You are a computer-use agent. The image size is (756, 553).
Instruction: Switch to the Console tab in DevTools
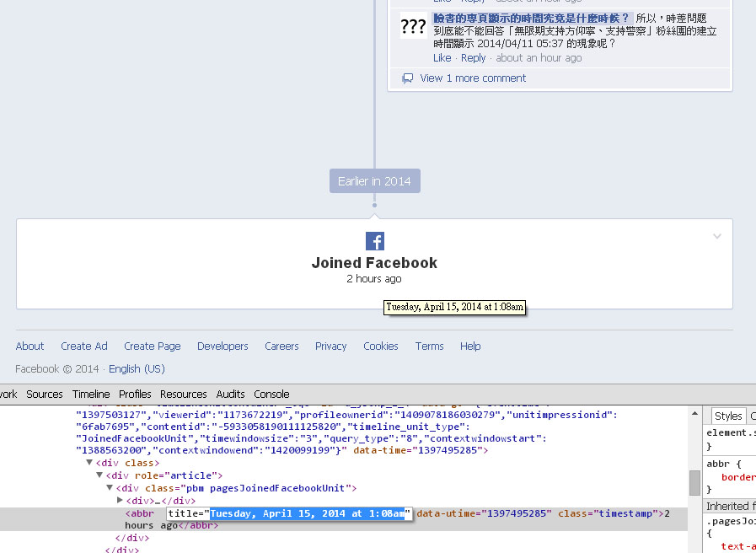pyautogui.click(x=271, y=394)
